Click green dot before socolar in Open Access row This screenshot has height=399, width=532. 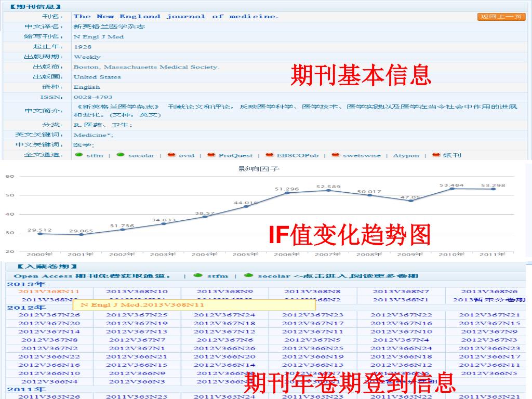tap(248, 275)
